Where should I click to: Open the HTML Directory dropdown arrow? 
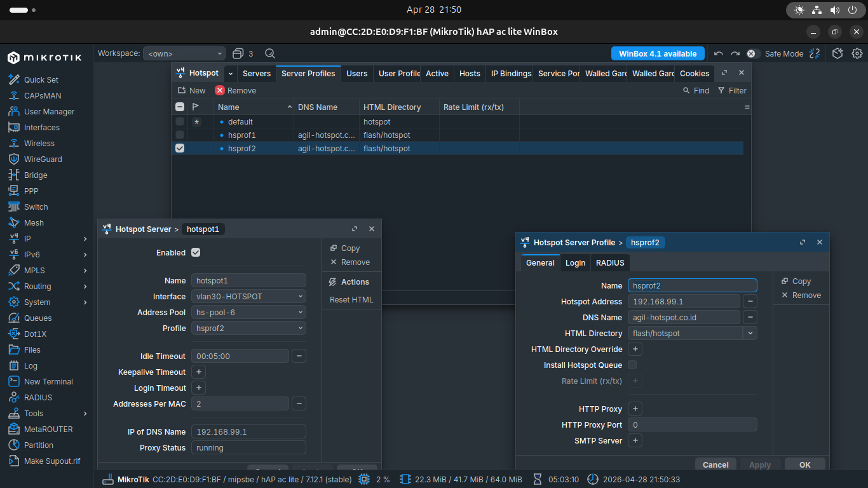(x=750, y=333)
